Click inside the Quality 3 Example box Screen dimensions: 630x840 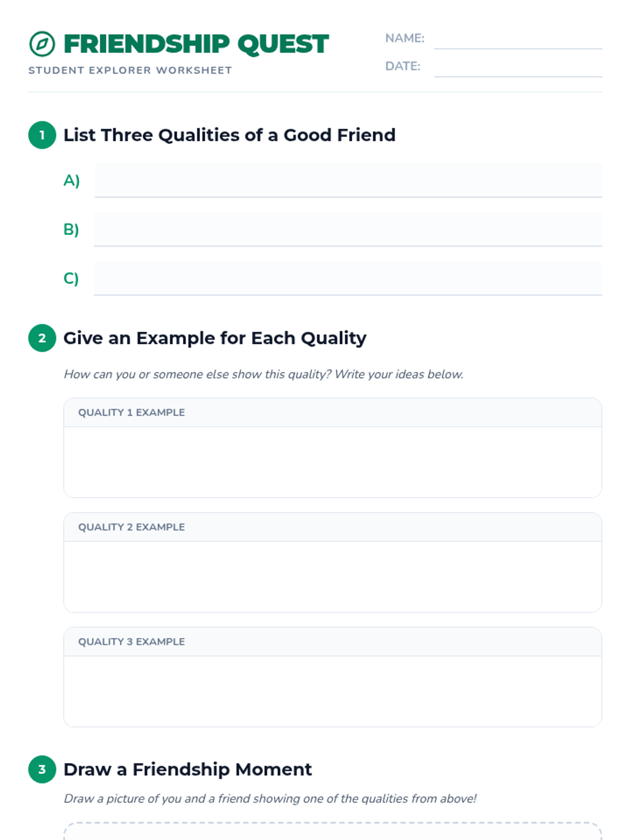[332, 690]
